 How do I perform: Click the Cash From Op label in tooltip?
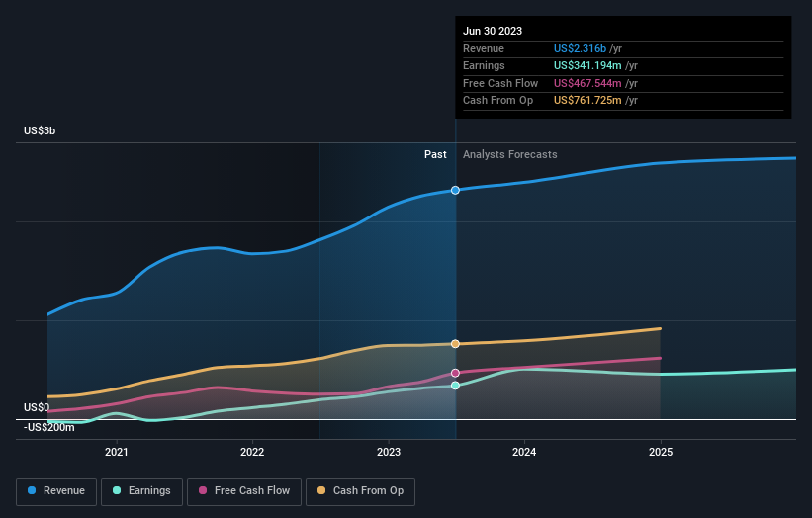pyautogui.click(x=497, y=101)
